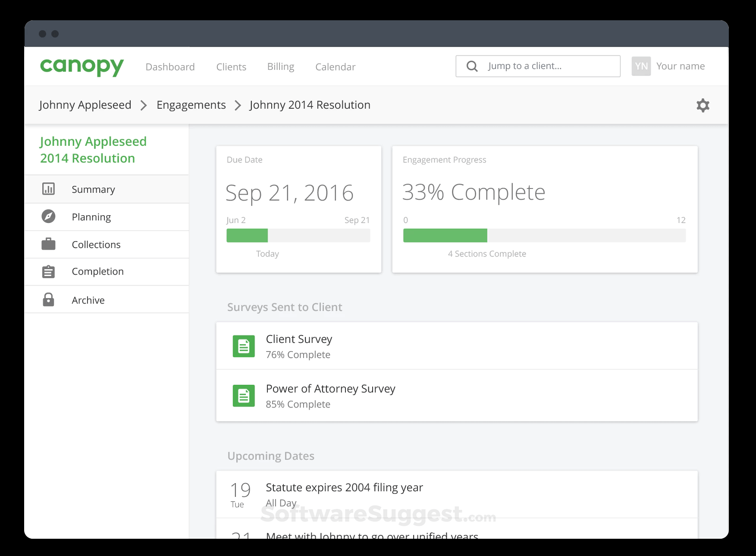
Task: Switch to the Billing section
Action: point(280,66)
